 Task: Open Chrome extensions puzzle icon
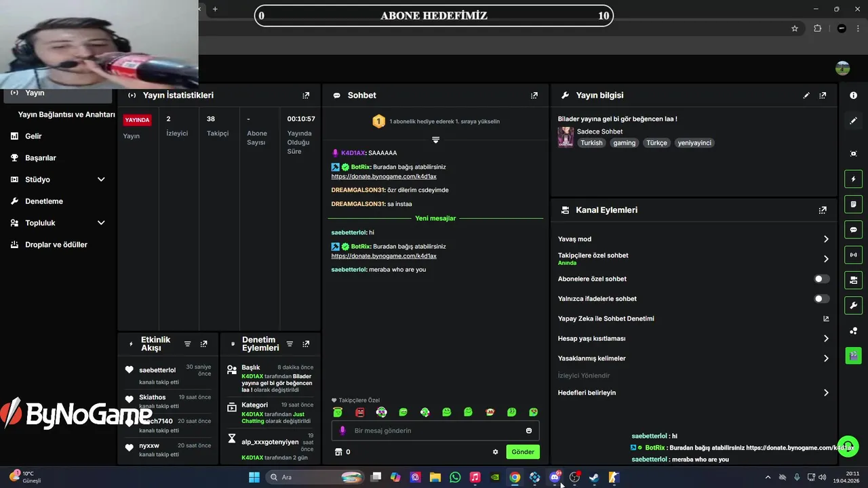(x=817, y=28)
